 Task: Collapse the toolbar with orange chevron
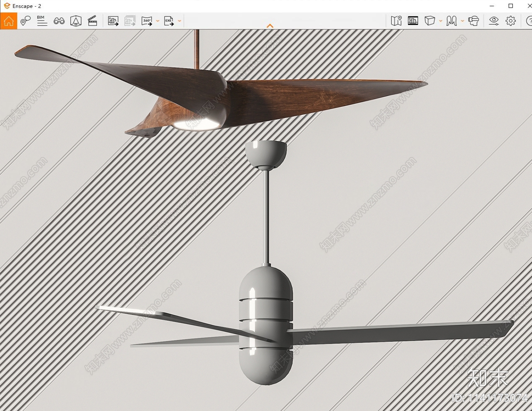point(270,26)
